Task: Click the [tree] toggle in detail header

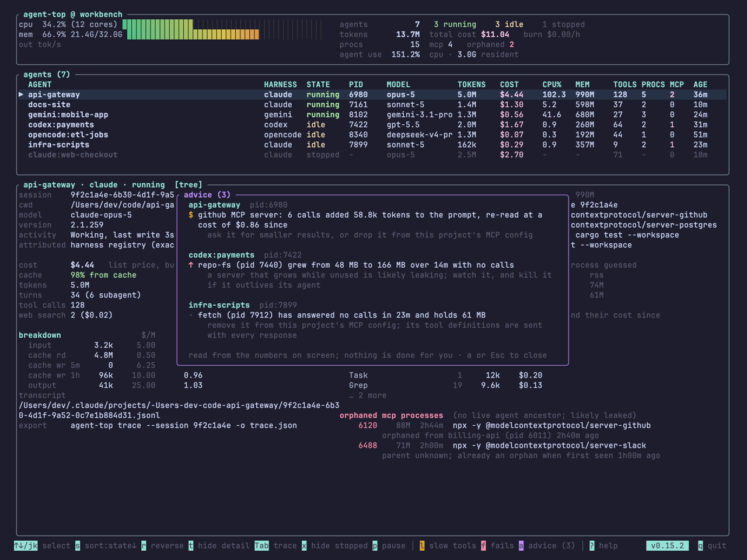Action: 189,184
